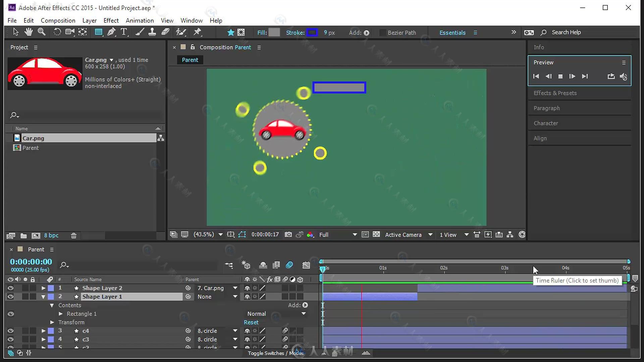Open the Effect menu in menu bar
644x362 pixels.
click(x=111, y=20)
